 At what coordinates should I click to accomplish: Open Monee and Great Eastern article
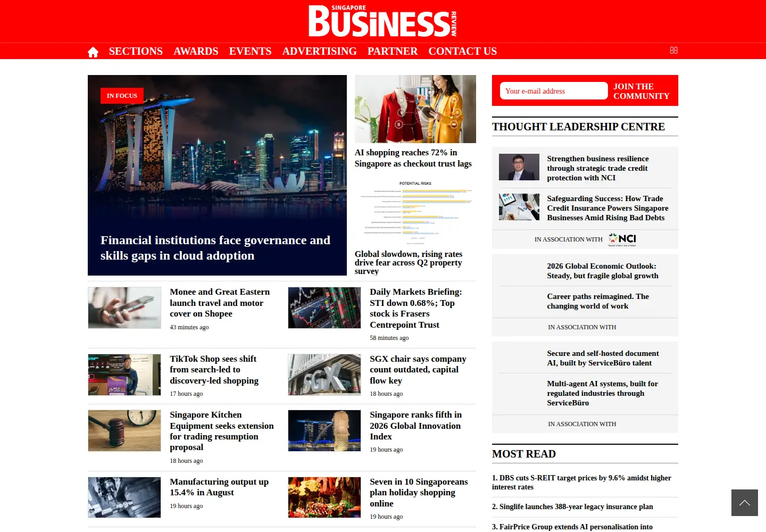tap(220, 303)
